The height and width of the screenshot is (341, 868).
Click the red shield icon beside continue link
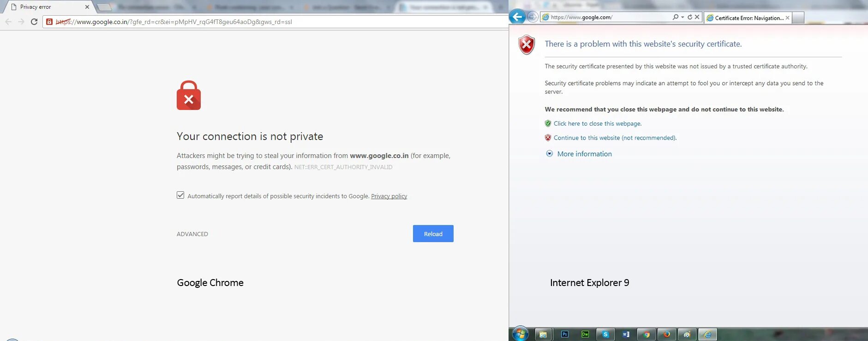click(548, 138)
